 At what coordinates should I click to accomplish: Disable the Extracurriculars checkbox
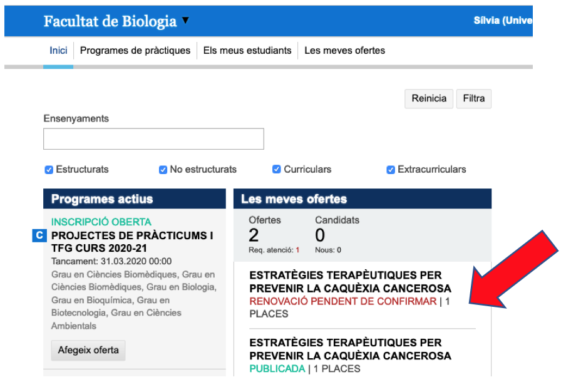point(391,170)
